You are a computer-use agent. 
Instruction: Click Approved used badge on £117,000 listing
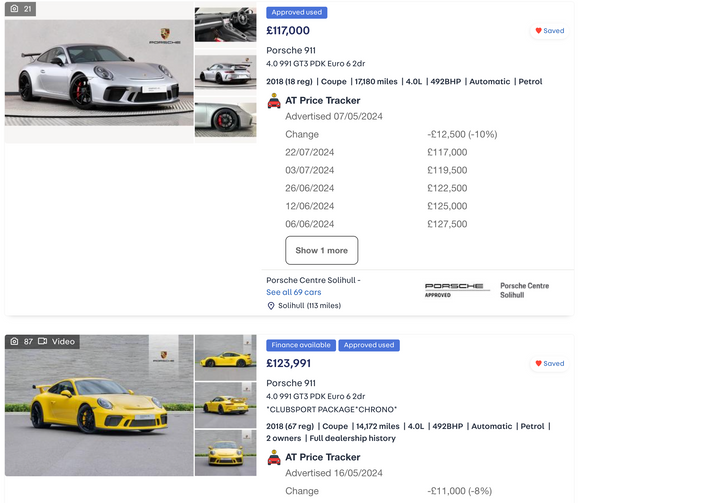pos(297,12)
